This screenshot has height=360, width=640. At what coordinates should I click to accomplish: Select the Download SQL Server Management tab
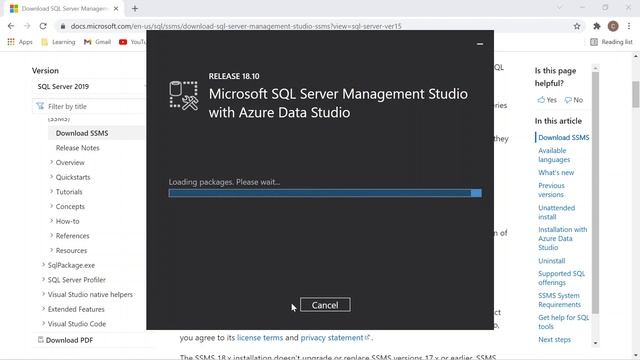coord(63,8)
